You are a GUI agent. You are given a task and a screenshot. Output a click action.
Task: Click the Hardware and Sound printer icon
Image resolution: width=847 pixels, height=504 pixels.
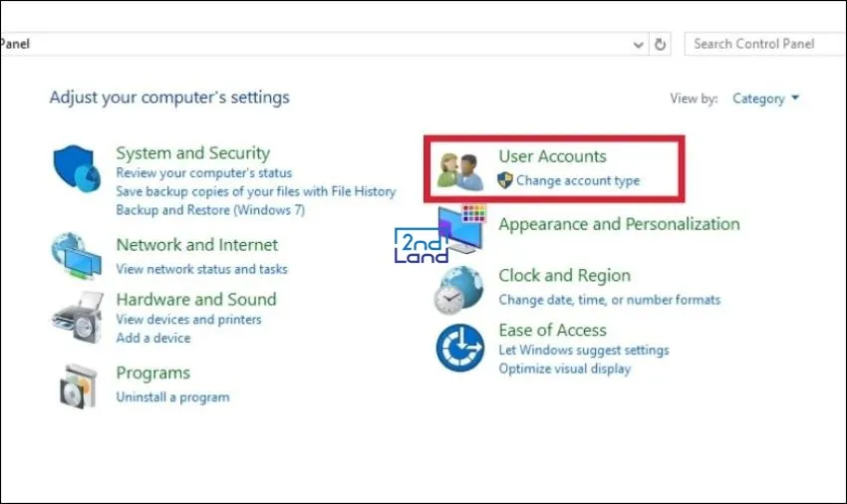(78, 317)
